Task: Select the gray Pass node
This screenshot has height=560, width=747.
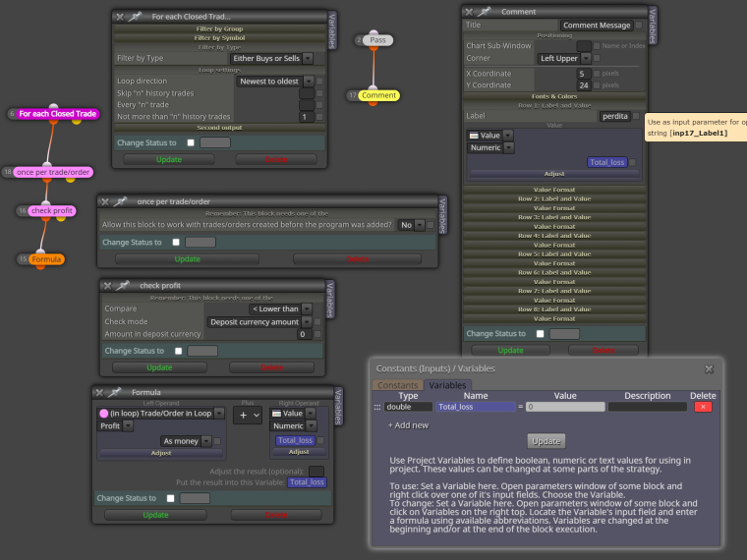Action: [377, 40]
